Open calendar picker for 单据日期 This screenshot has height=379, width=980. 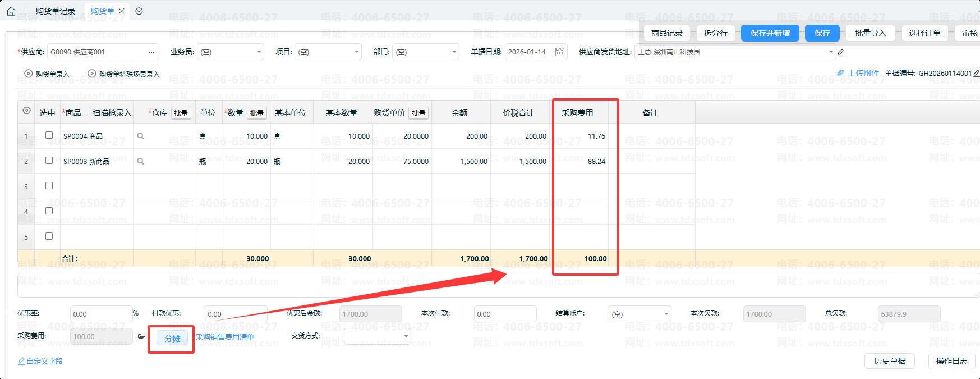[x=559, y=52]
